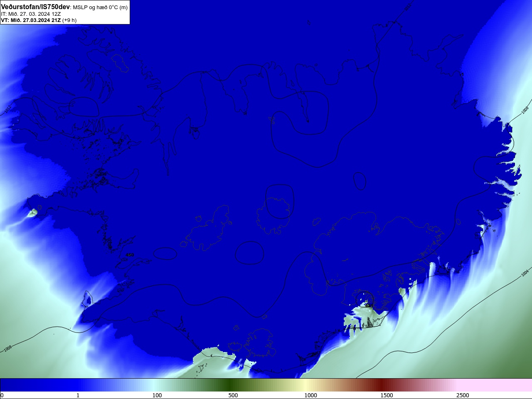Click the 1008 isobar label at the right edge
Image resolution: width=532 pixels, height=399 pixels.
(x=525, y=110)
